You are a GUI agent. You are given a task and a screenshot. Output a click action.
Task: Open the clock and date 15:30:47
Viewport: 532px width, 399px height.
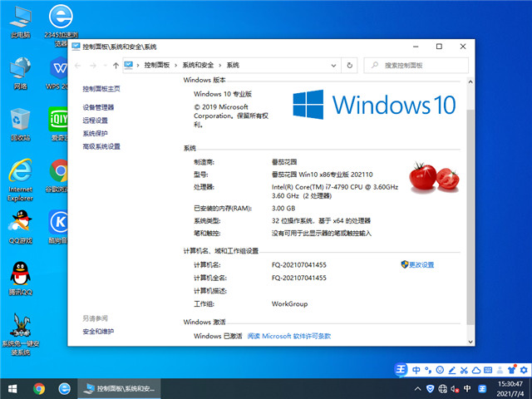click(x=510, y=389)
